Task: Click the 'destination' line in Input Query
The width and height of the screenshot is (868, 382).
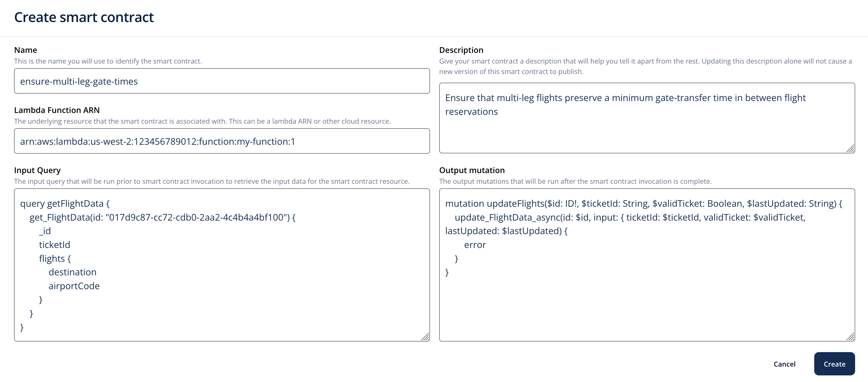Action: tap(72, 272)
